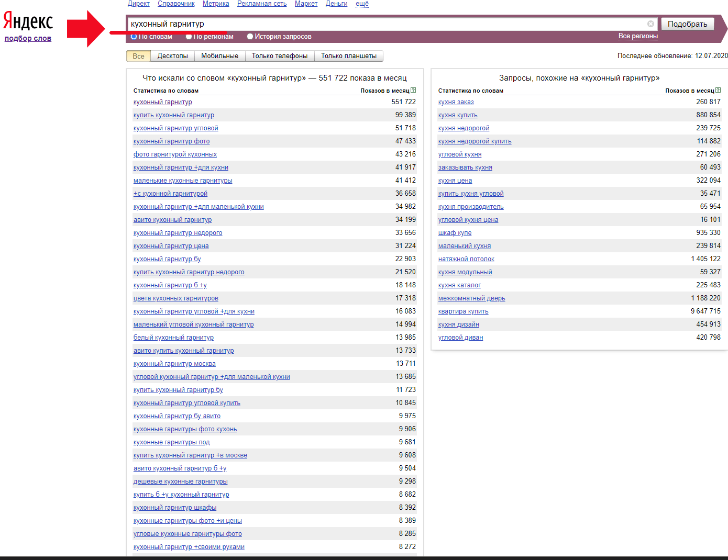Open 'кухня недорогой купить' link
728x560 pixels.
pyautogui.click(x=475, y=141)
